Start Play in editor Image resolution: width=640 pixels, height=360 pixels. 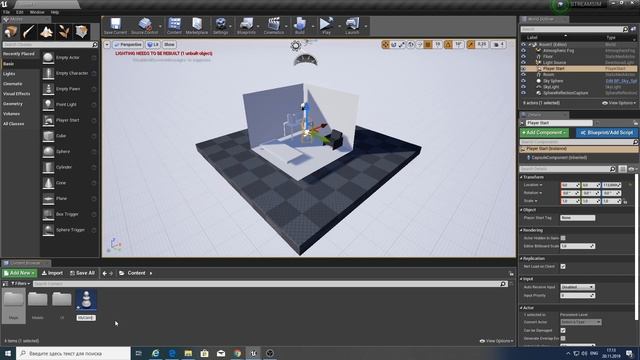coord(326,26)
